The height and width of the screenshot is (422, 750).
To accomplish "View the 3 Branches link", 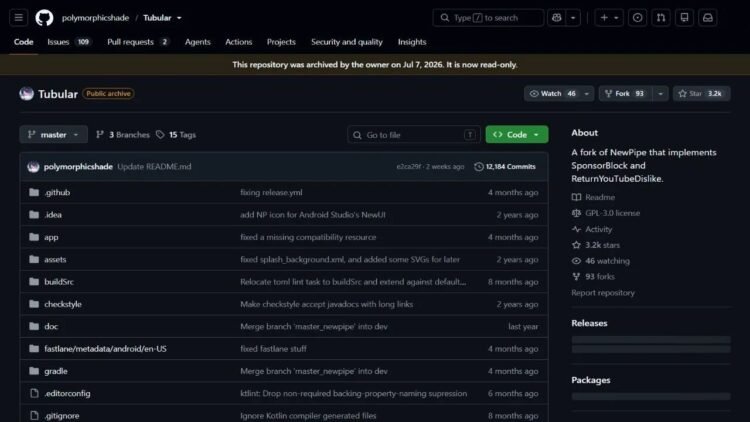I will (123, 135).
